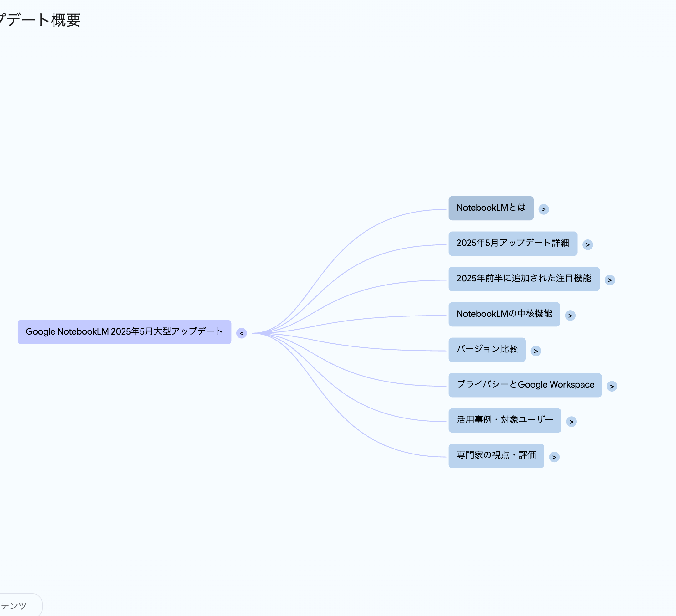Open the 活用事例・対象ユーザー node
Screen dimensions: 676x616
point(504,420)
